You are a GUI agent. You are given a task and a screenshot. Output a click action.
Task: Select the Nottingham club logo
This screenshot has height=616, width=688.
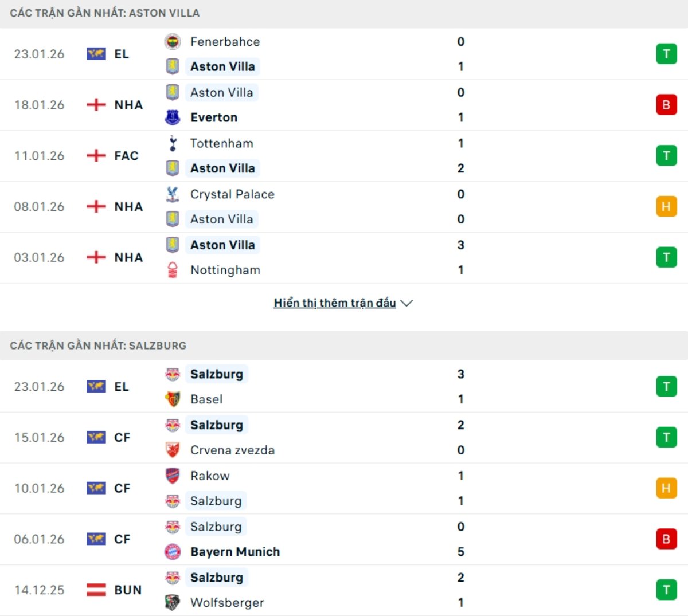(173, 270)
